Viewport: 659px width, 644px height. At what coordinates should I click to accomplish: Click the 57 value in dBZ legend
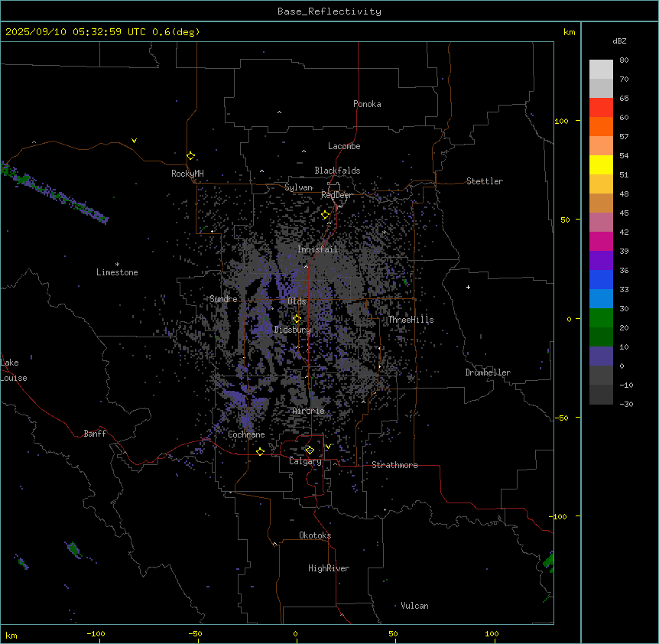click(624, 137)
